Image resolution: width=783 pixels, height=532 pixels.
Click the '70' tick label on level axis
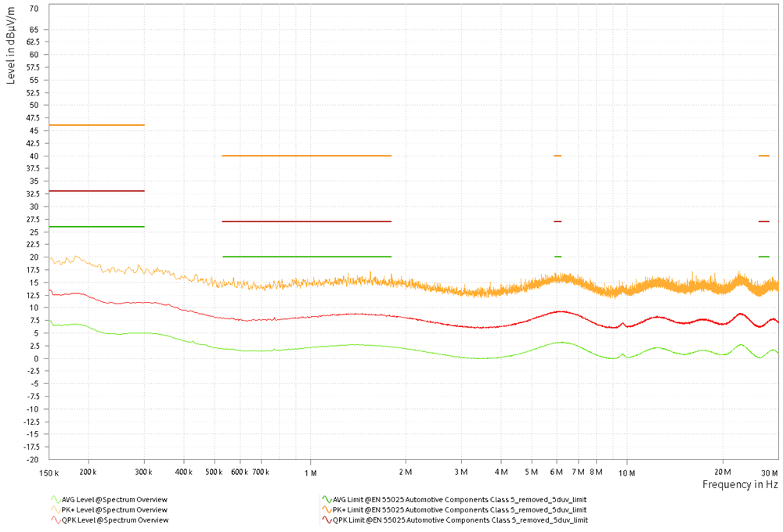[34, 9]
